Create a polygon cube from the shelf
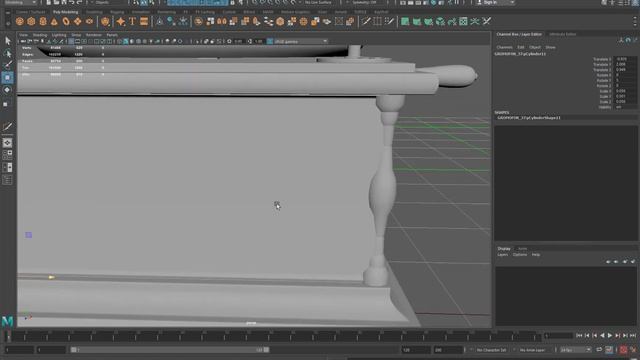The width and height of the screenshot is (640, 360). [x=31, y=22]
